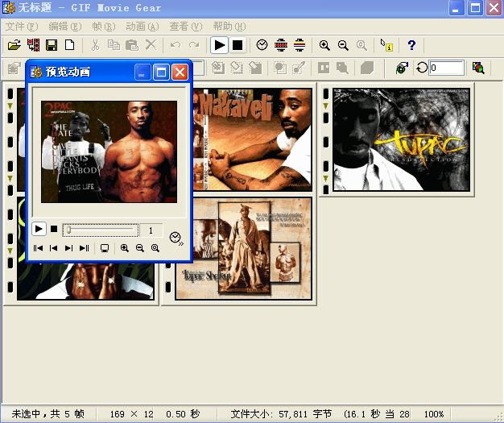Click the Delete X icon in the toolbar
Screen dimensions: 504x423
pos(151,44)
